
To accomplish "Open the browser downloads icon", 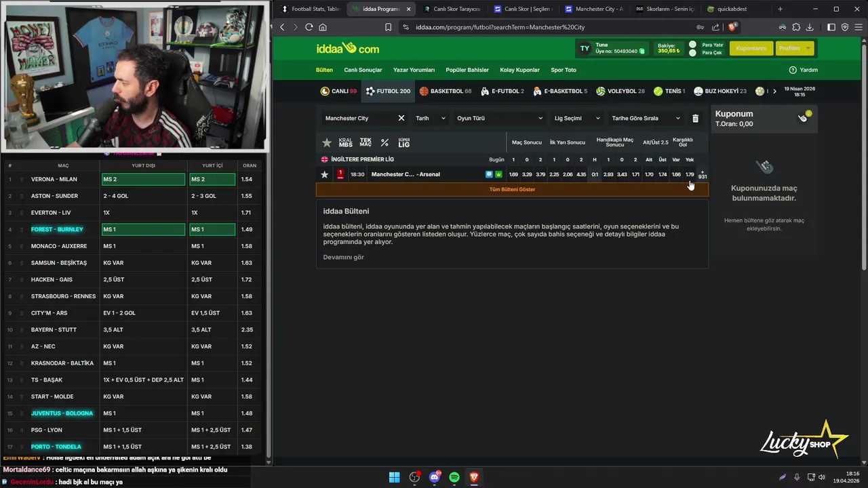I will click(x=810, y=27).
